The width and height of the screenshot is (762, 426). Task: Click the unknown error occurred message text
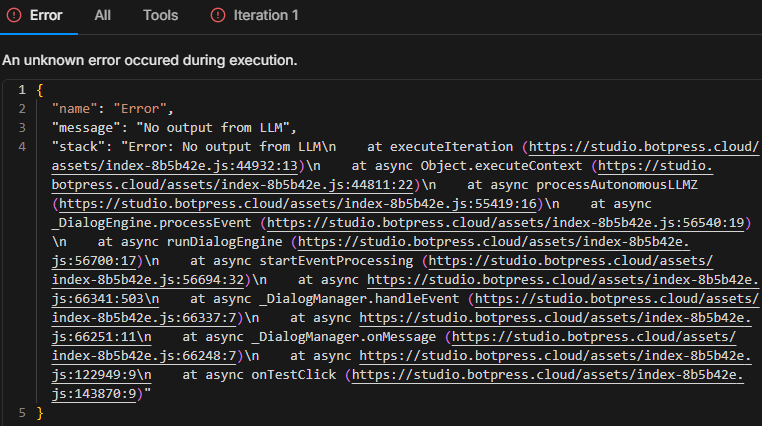point(150,60)
